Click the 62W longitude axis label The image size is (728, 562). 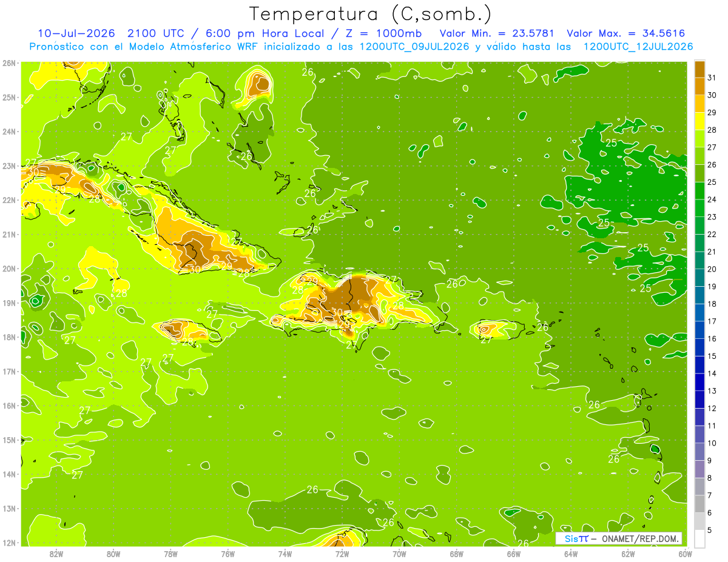[x=628, y=554]
